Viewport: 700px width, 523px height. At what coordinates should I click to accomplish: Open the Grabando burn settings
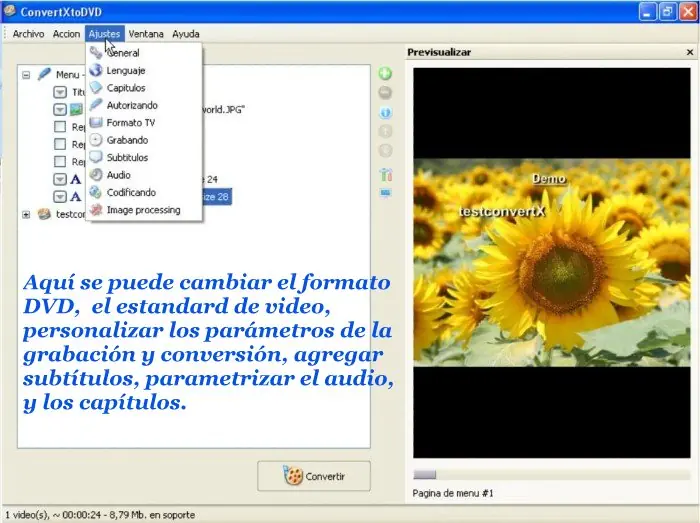(x=126, y=140)
